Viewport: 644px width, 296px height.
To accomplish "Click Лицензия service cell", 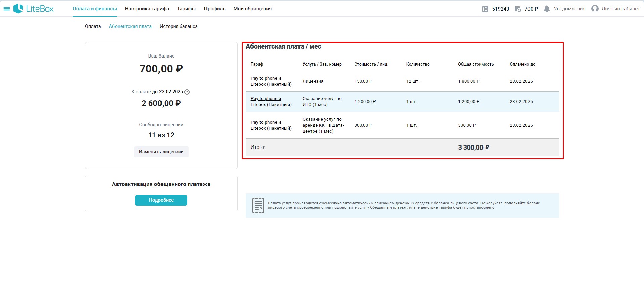I will coord(313,81).
